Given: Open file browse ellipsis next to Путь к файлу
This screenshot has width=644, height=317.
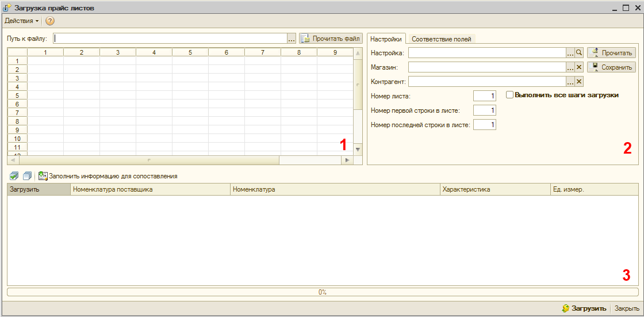Looking at the screenshot, I should click(292, 39).
